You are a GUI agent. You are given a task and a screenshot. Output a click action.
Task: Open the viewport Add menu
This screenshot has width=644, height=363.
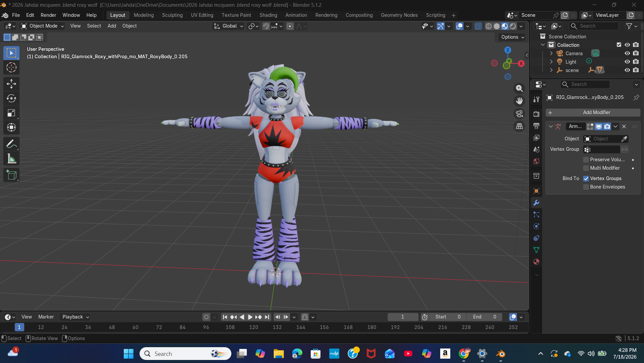(112, 26)
